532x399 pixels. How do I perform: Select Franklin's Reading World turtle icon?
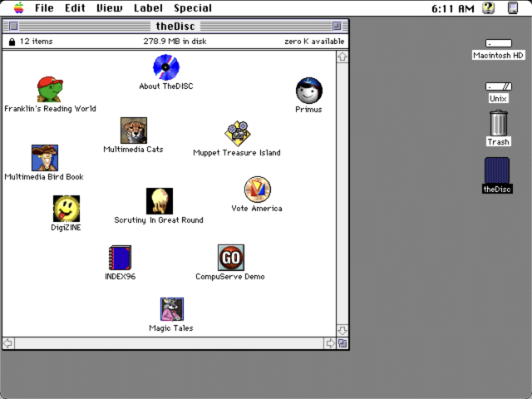tap(50, 89)
